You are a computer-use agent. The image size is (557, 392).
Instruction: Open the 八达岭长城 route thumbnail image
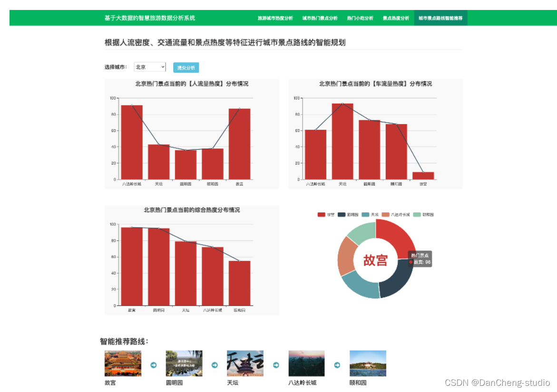coord(306,363)
